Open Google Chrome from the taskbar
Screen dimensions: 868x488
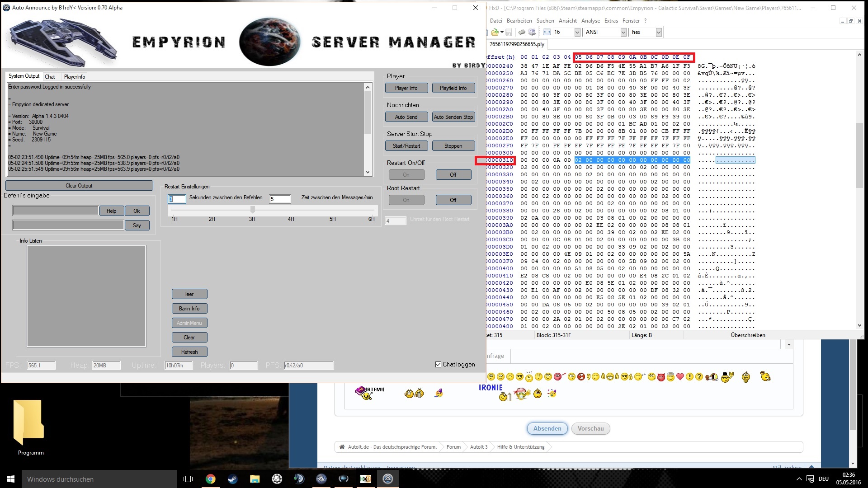pos(211,479)
